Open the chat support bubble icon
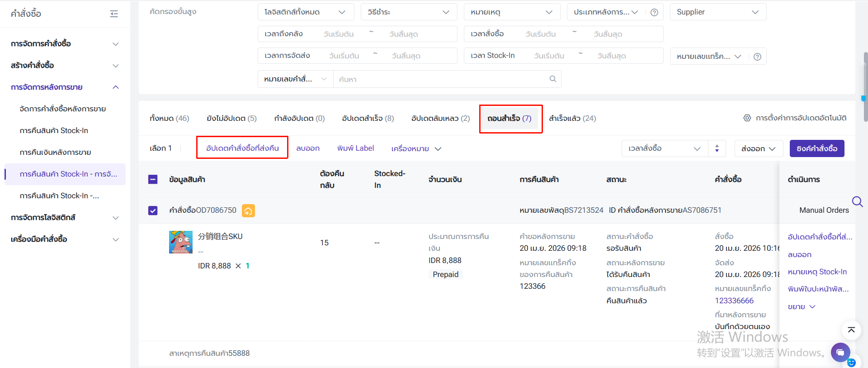 pos(840,352)
